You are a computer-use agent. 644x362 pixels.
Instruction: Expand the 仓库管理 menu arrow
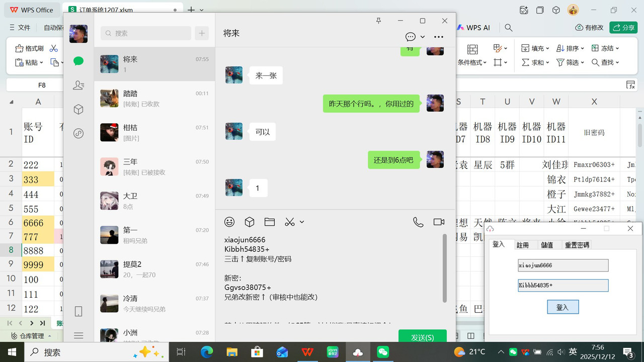pyautogui.click(x=49, y=336)
